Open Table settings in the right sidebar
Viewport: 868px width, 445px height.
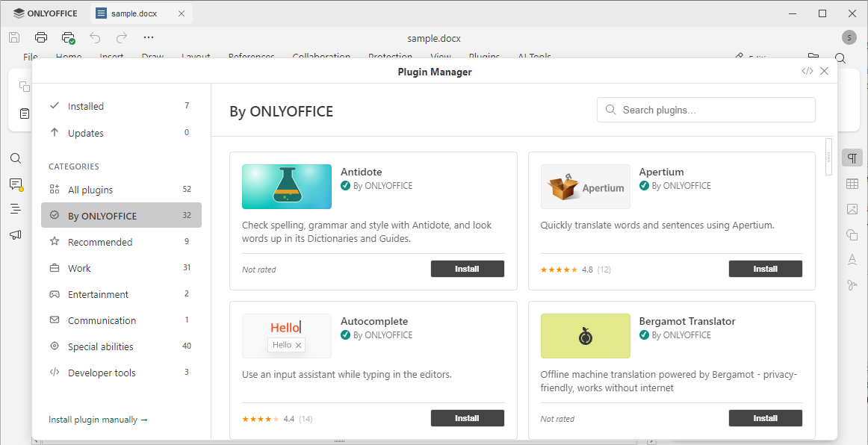[852, 184]
